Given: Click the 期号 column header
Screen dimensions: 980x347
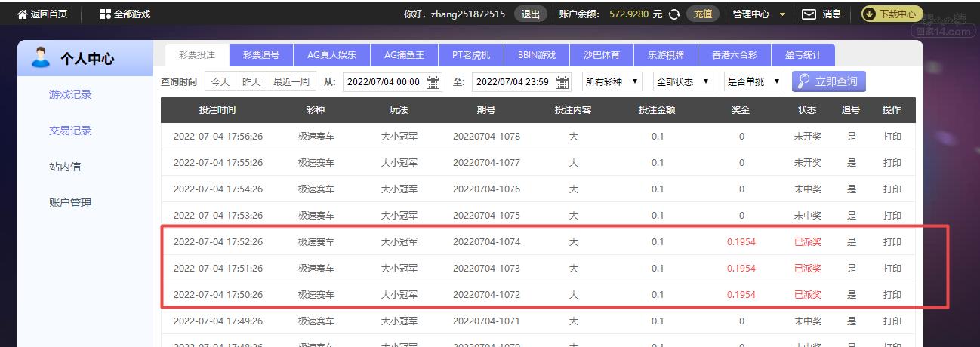Looking at the screenshot, I should 486,109.
